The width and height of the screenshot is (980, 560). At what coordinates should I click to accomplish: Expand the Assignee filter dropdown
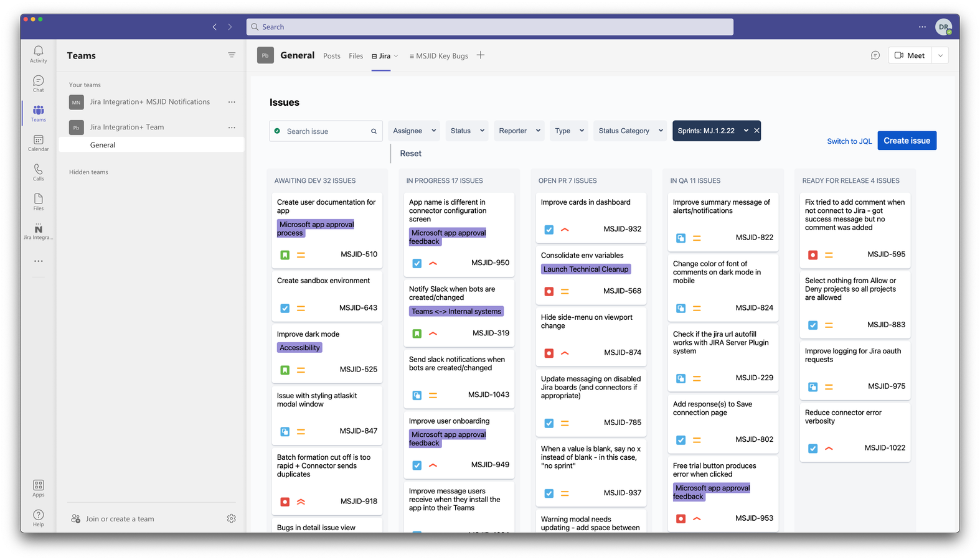tap(414, 131)
